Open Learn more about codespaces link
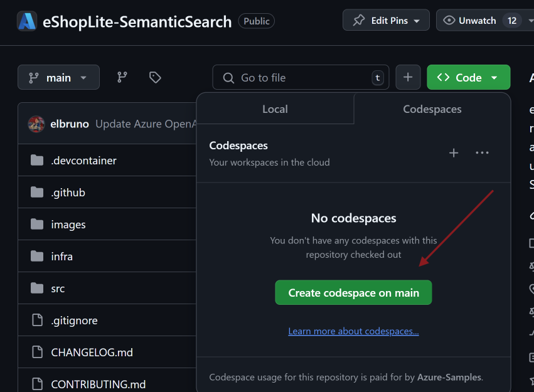Screen dimensions: 534x392 (x=353, y=331)
